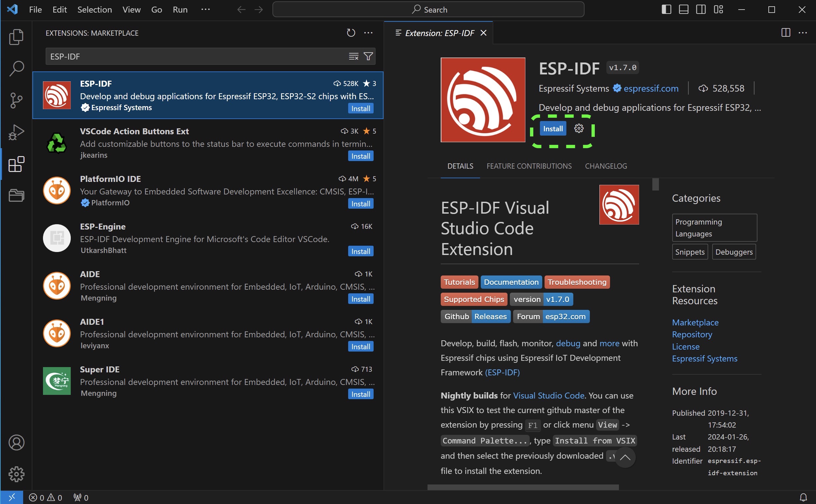
Task: Open the License resource link
Action: pos(686,347)
